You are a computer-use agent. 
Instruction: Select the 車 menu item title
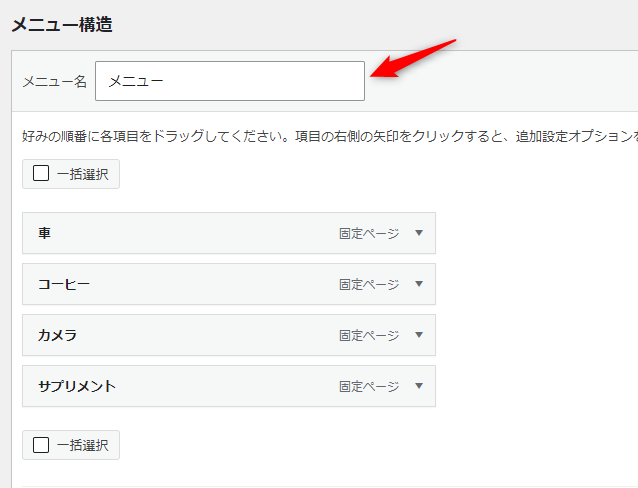(x=45, y=233)
